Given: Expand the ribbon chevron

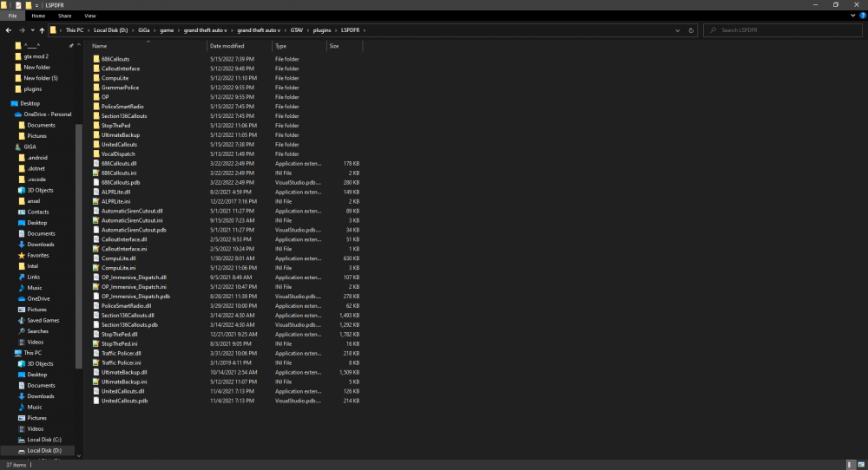Looking at the screenshot, I should [852, 16].
